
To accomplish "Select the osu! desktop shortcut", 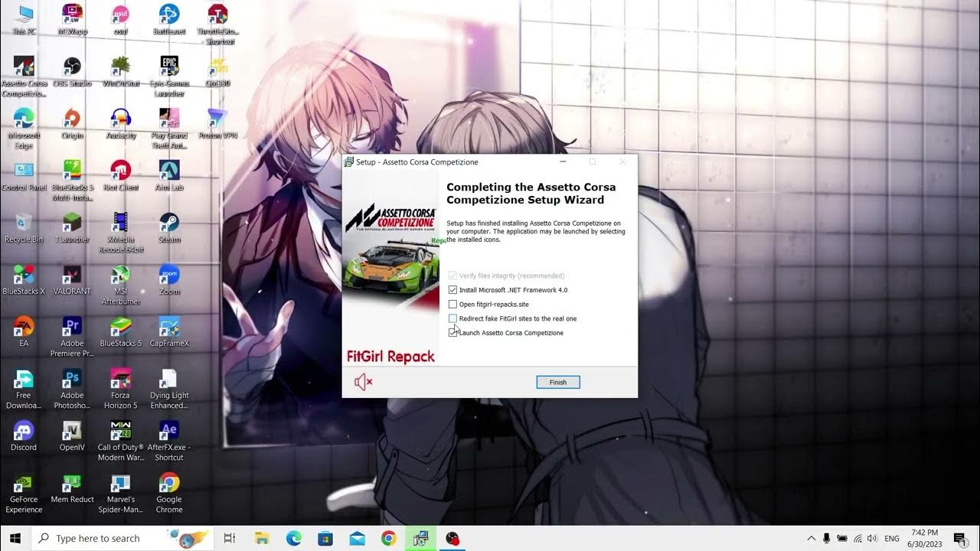I will [x=120, y=20].
